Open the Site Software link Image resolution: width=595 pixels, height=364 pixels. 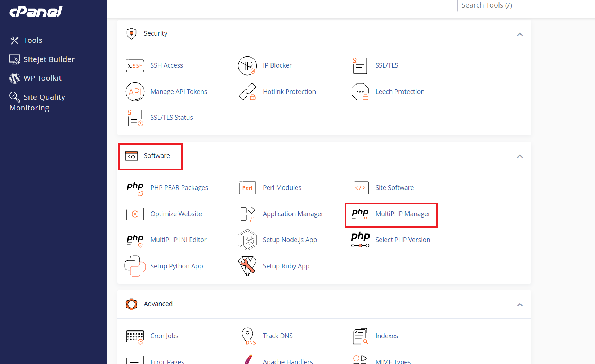pyautogui.click(x=394, y=188)
